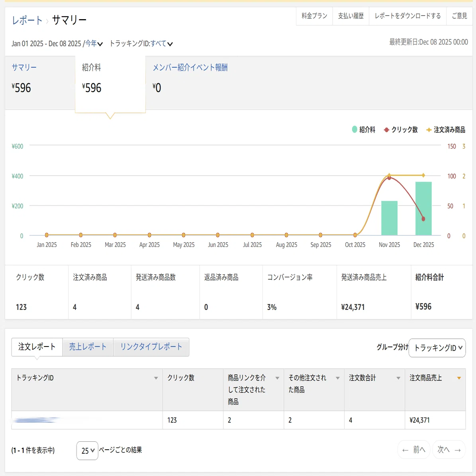
Task: Open the 25 results-per-page dropdown
Action: (87, 451)
